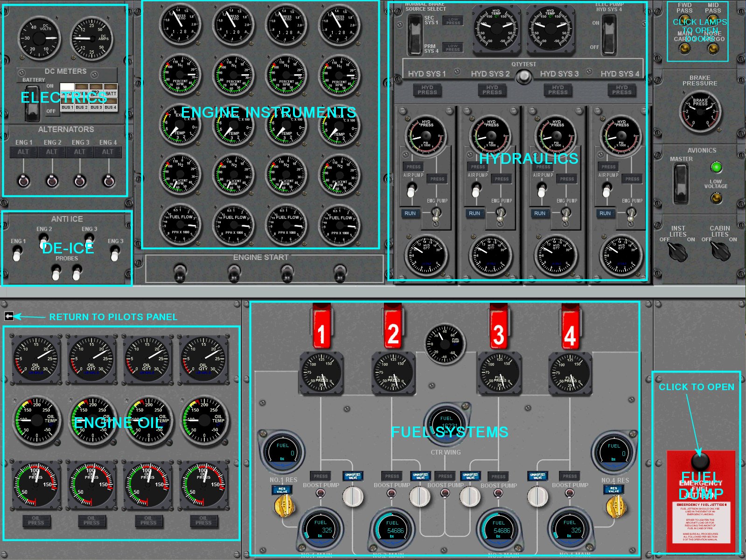Click the HYD PRESS annunciator under HYD SYS 1
746x560 pixels.
pos(427,90)
